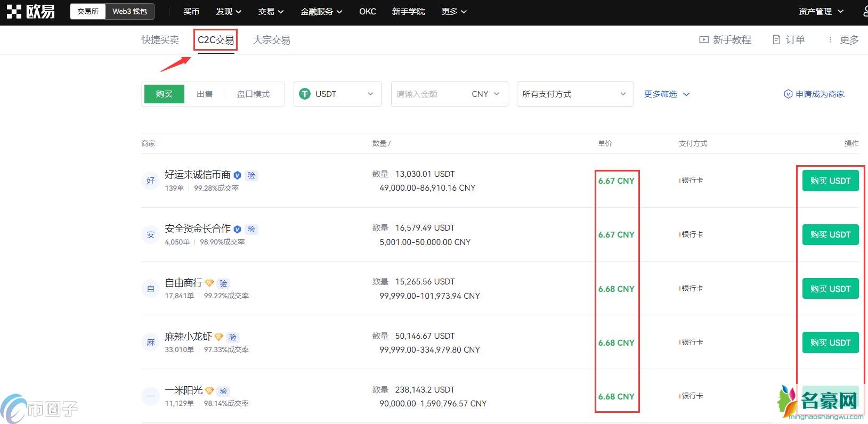This screenshot has height=424, width=868.
Task: Select 盘口模式 order book mode
Action: [x=253, y=94]
